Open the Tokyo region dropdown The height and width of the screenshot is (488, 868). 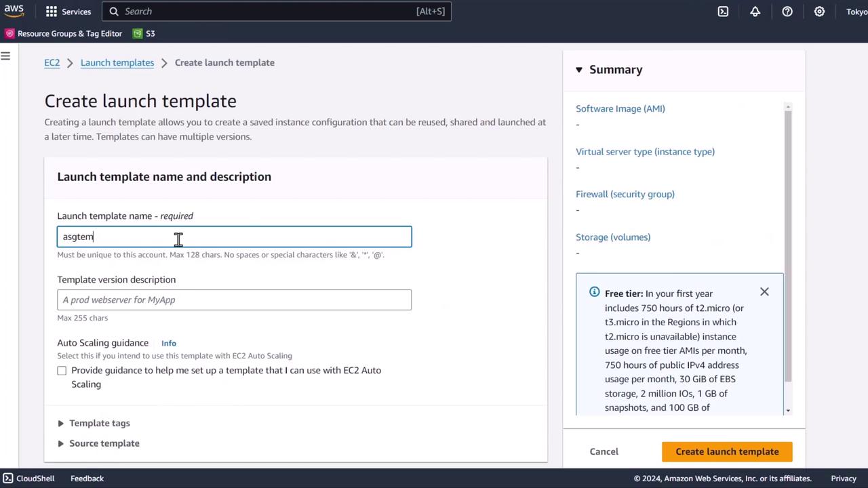[x=856, y=12]
